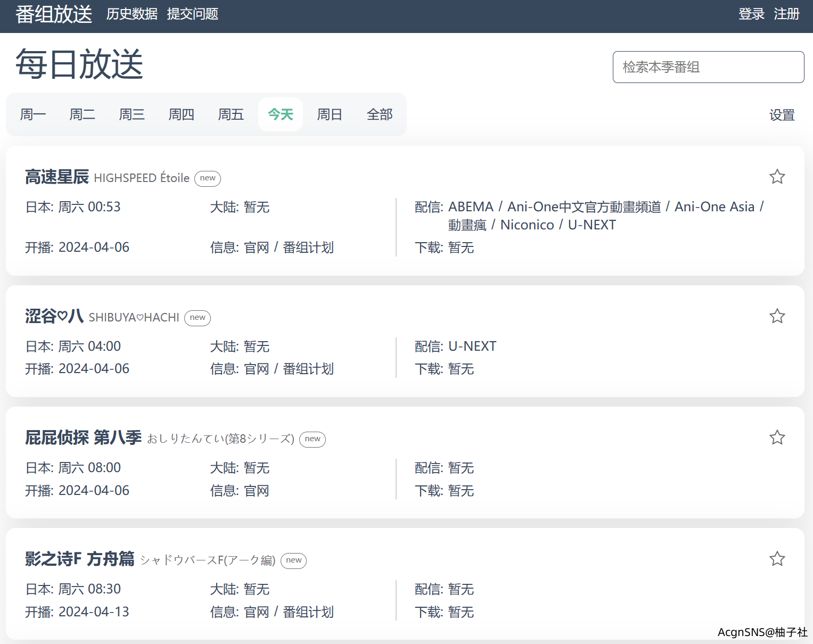Click the 检索本季番组 search field
The width and height of the screenshot is (813, 644).
coord(708,67)
